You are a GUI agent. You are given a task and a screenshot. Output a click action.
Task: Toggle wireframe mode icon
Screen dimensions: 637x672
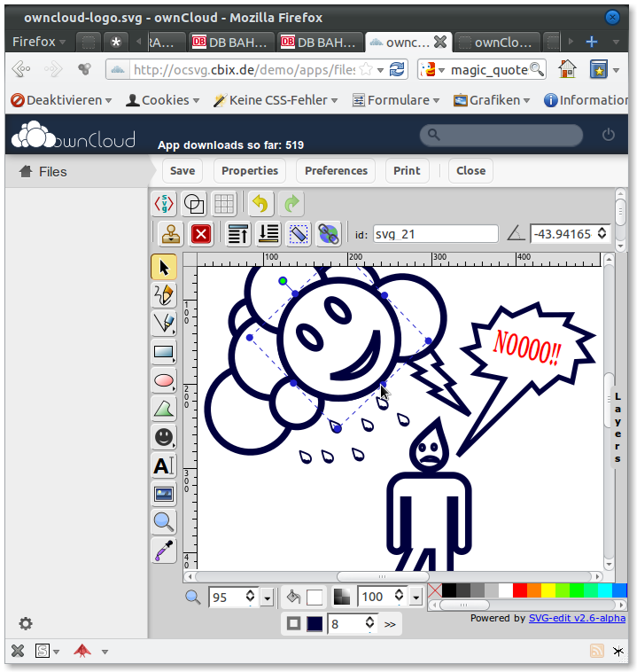click(x=194, y=204)
